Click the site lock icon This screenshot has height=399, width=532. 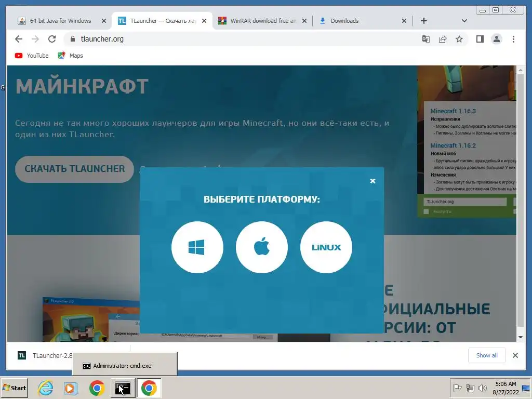point(72,39)
